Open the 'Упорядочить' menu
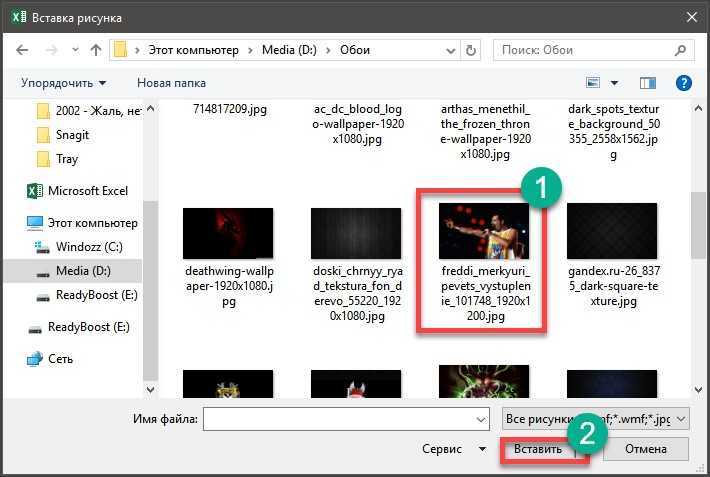This screenshot has height=477, width=710. point(64,83)
